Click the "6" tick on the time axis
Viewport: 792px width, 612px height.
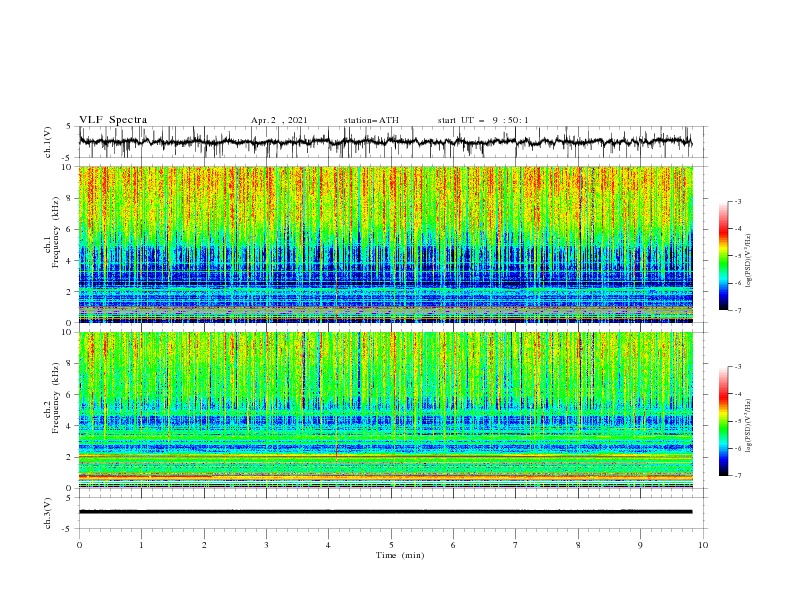(x=453, y=545)
